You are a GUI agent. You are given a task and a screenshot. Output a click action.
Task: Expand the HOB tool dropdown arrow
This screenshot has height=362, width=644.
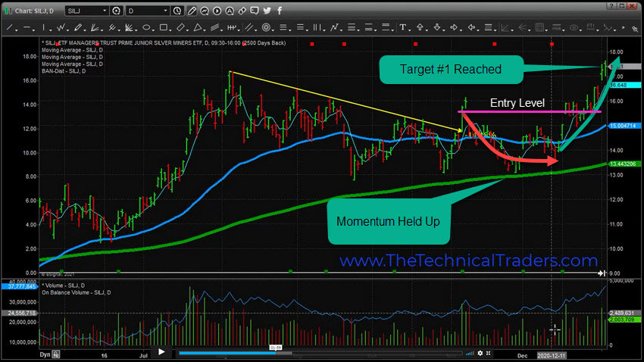(564, 30)
